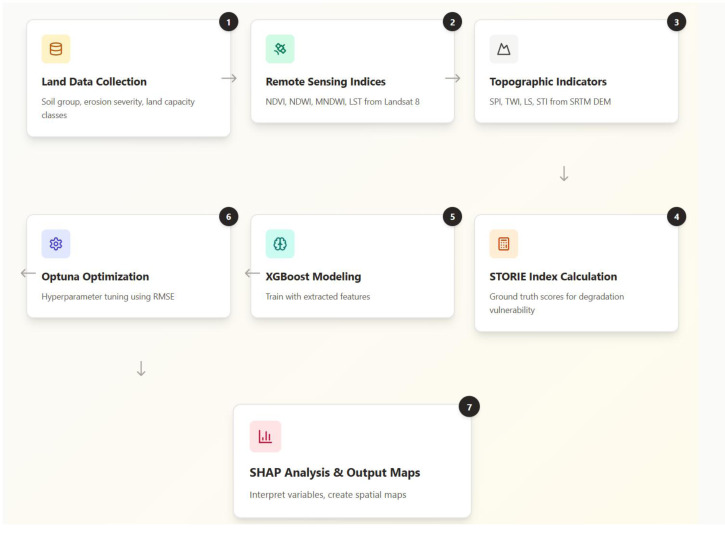Open the SHAP Analysis & Output Maps title
The height and width of the screenshot is (533, 725).
335,472
